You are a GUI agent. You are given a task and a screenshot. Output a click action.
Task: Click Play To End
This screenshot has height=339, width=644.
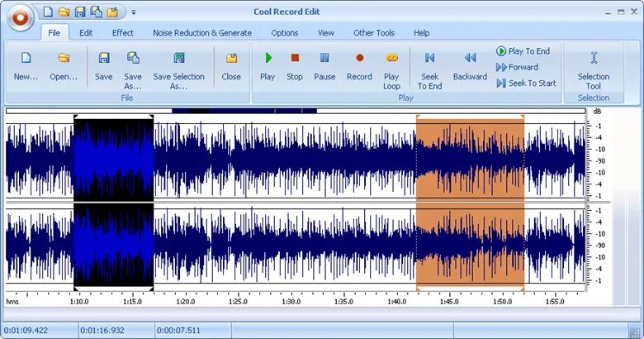click(x=523, y=51)
